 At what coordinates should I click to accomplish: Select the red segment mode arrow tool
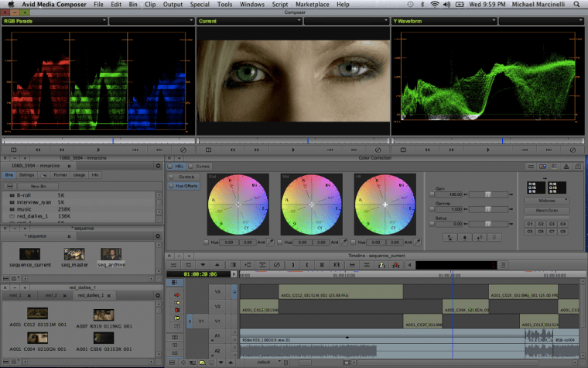[x=177, y=295]
